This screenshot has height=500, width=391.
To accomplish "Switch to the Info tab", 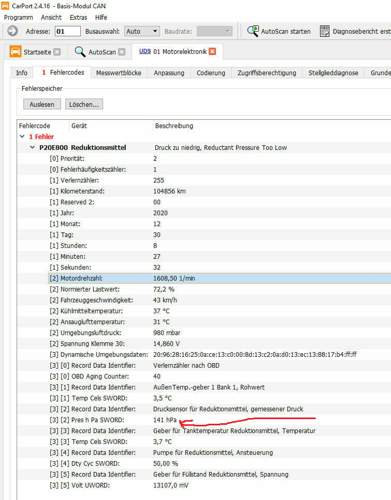I will (22, 73).
